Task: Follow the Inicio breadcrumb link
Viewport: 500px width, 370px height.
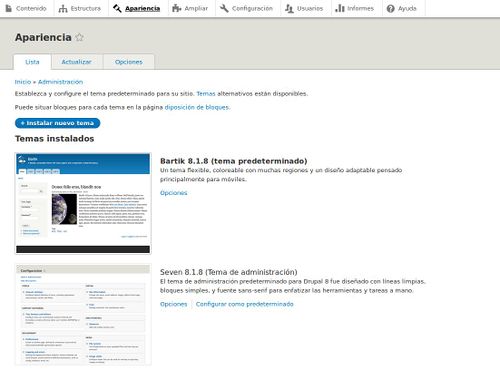Action: (x=23, y=82)
